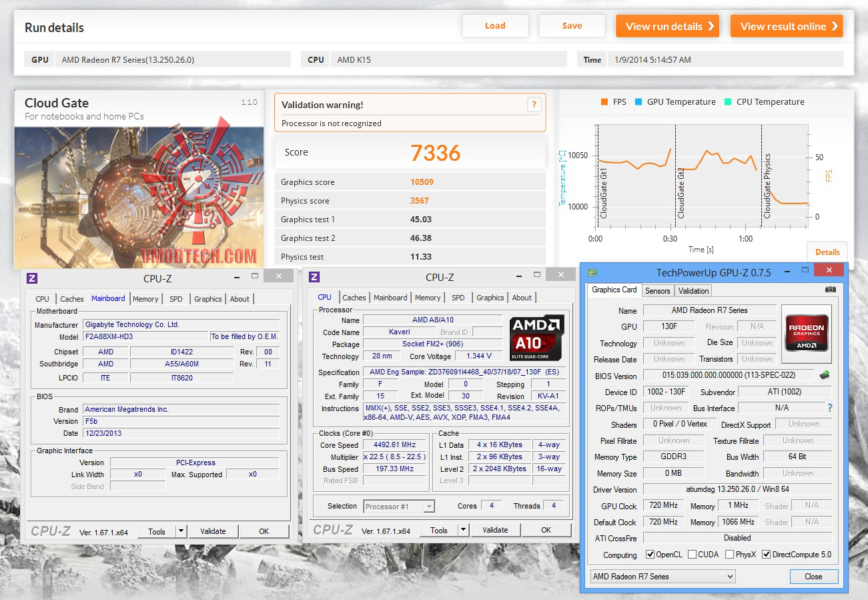Screen dimensions: 868x600
Task: Click the Close button in GPU-Z
Action: click(813, 577)
